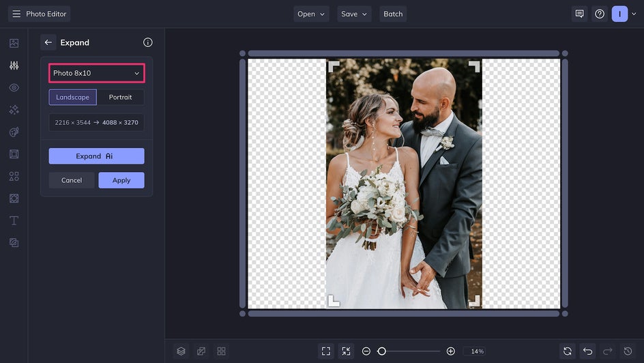Redo the last action

coord(608,351)
